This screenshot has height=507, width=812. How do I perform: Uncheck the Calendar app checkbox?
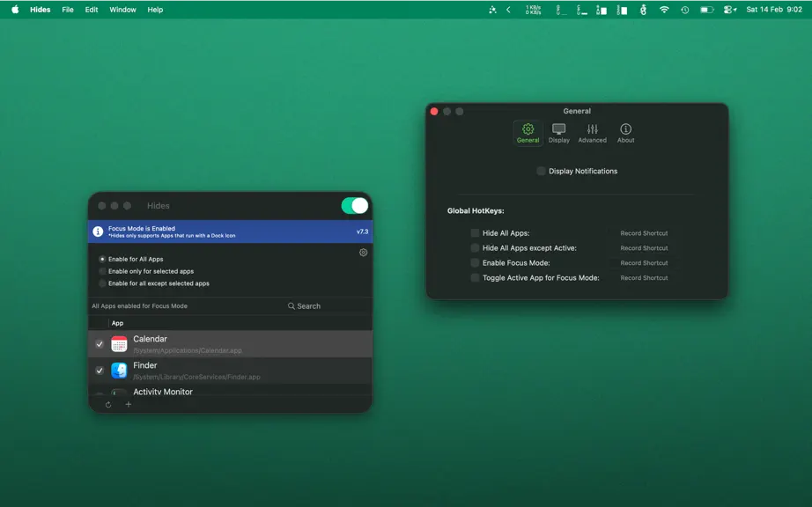pos(100,344)
